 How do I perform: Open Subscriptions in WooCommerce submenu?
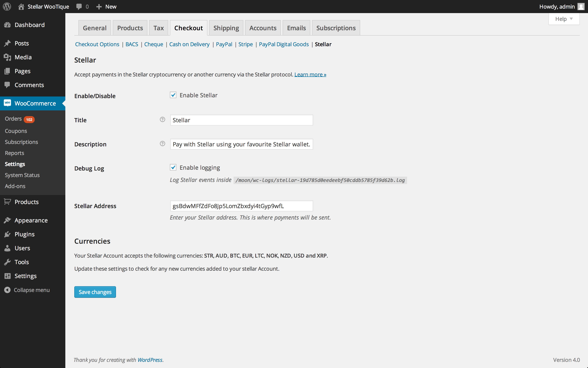(21, 142)
